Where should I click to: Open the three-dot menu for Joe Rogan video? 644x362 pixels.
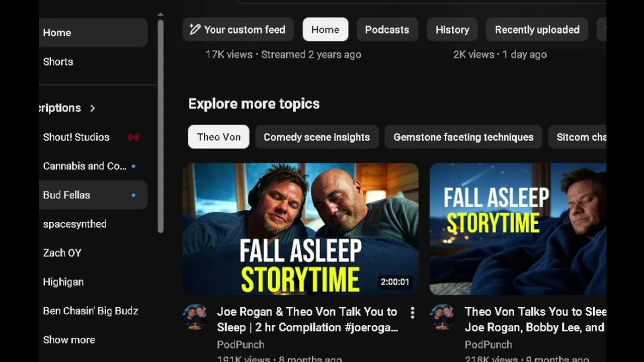(413, 313)
